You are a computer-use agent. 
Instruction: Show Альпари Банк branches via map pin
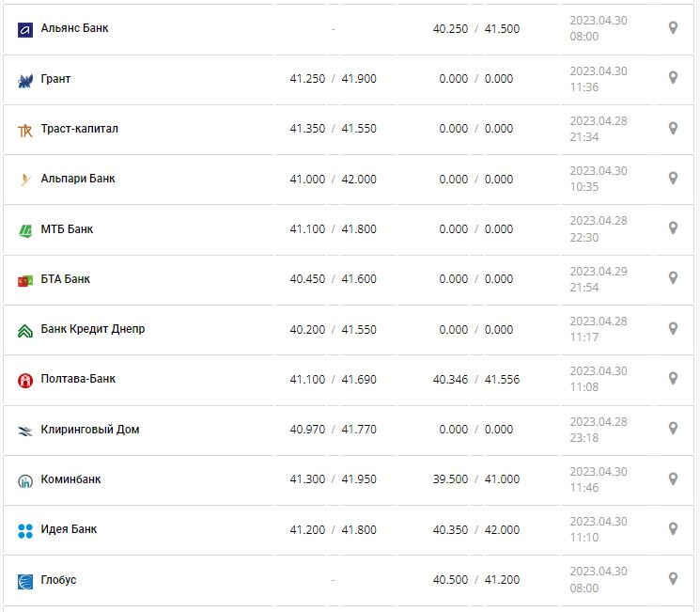click(x=673, y=178)
